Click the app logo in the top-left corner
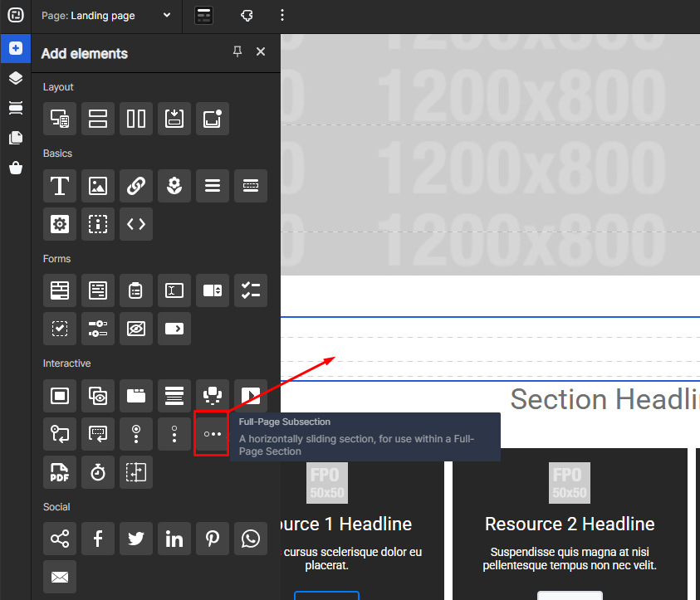This screenshot has width=700, height=600. coord(16,15)
